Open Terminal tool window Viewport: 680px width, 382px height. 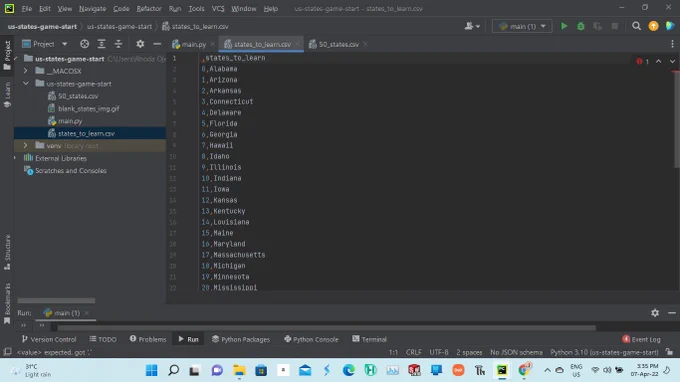click(369, 339)
